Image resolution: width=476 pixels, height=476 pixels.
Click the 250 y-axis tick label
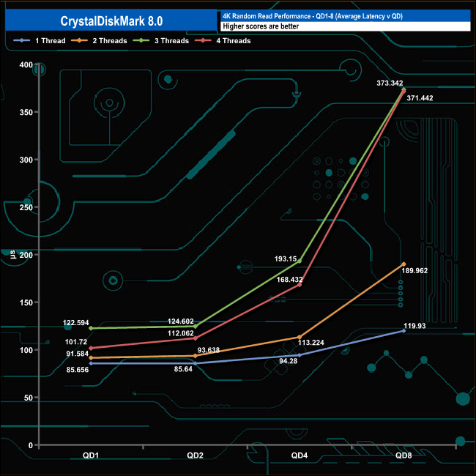[26, 207]
